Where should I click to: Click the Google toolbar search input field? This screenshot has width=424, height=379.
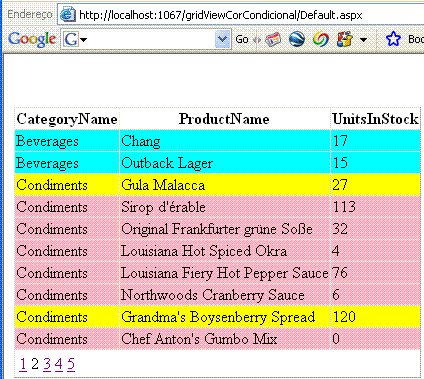(x=147, y=40)
